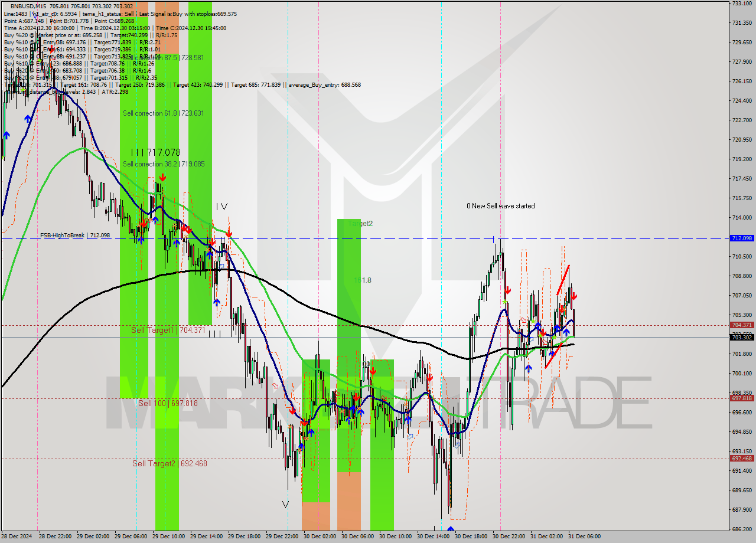The width and height of the screenshot is (756, 543).
Task: Click the 708.800 price scale value
Action: click(741, 276)
